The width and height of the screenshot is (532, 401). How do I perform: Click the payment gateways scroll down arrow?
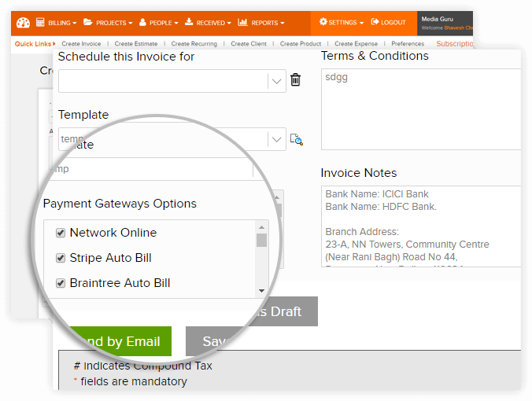coord(261,291)
